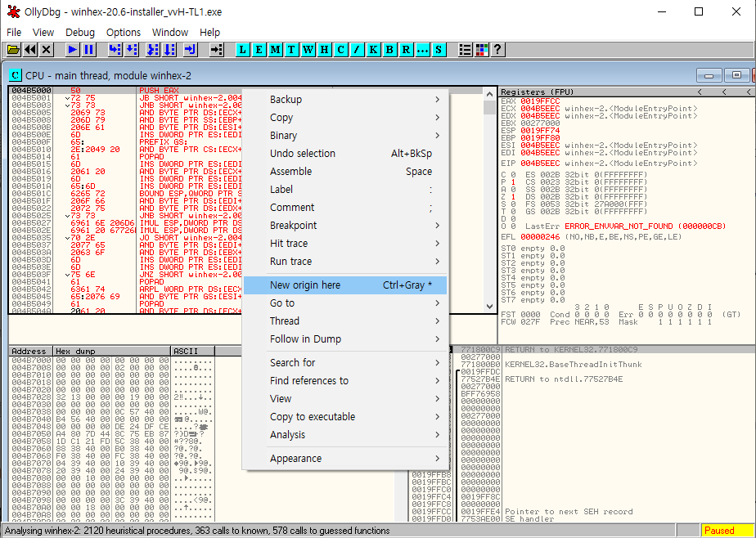Expand the Copy submenu

pos(345,118)
